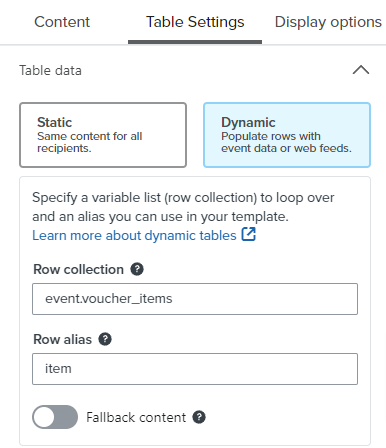The width and height of the screenshot is (386, 448).
Task: Click the external link icon beside Learn more
Action: click(249, 234)
